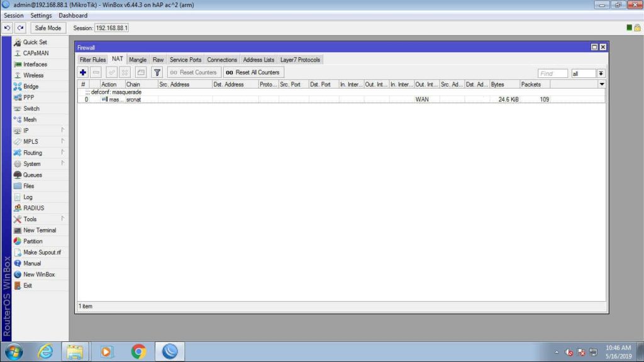Open the Windows Start menu
This screenshot has width=644, height=362.
pos(14,352)
